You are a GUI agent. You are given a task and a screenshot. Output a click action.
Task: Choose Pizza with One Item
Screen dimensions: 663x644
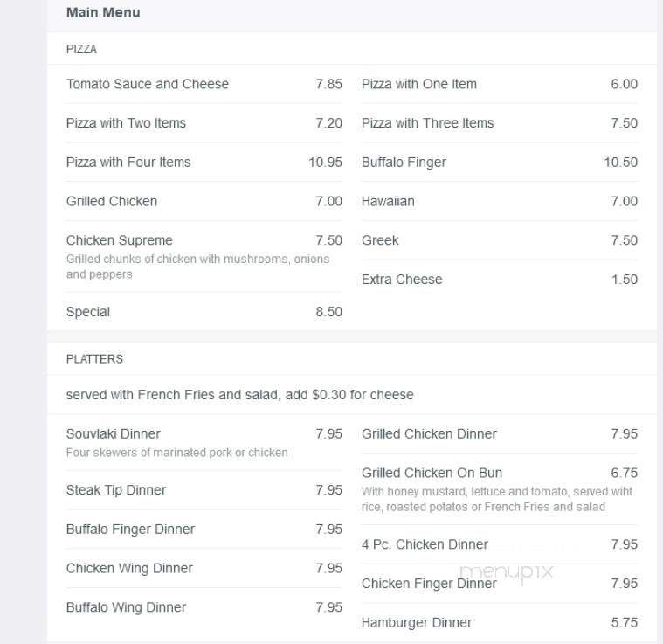(x=419, y=84)
